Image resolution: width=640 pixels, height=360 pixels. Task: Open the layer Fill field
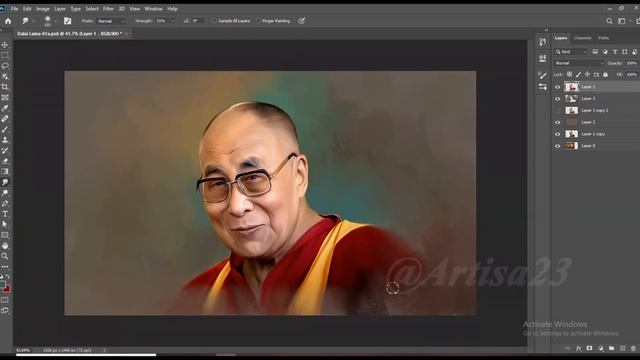point(632,75)
